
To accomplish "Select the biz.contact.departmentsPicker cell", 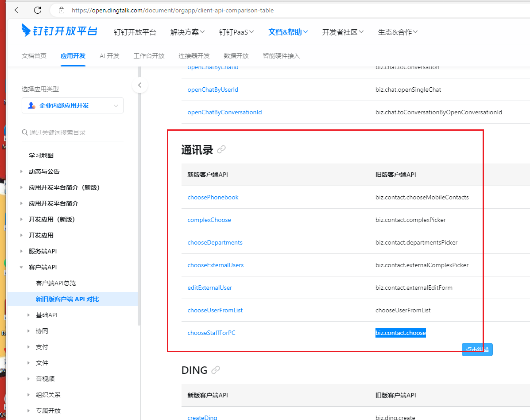I will [416, 242].
